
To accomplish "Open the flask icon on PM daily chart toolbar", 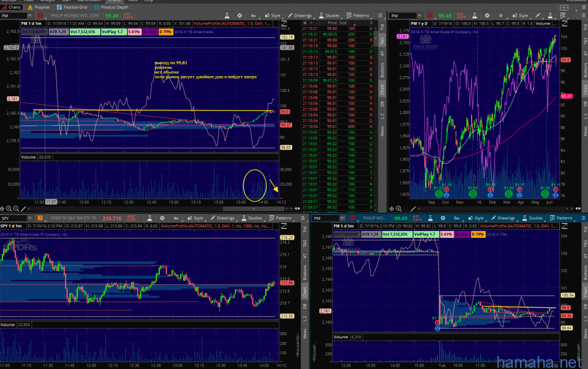I will (474, 15).
